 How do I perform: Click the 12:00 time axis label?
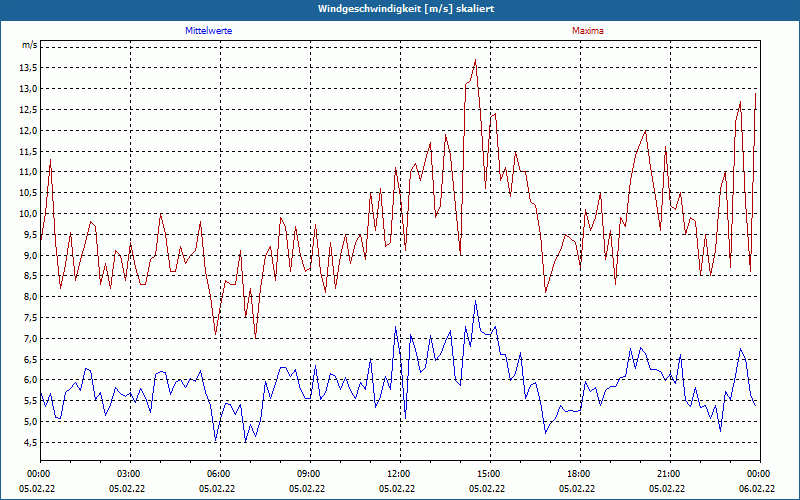pos(400,474)
